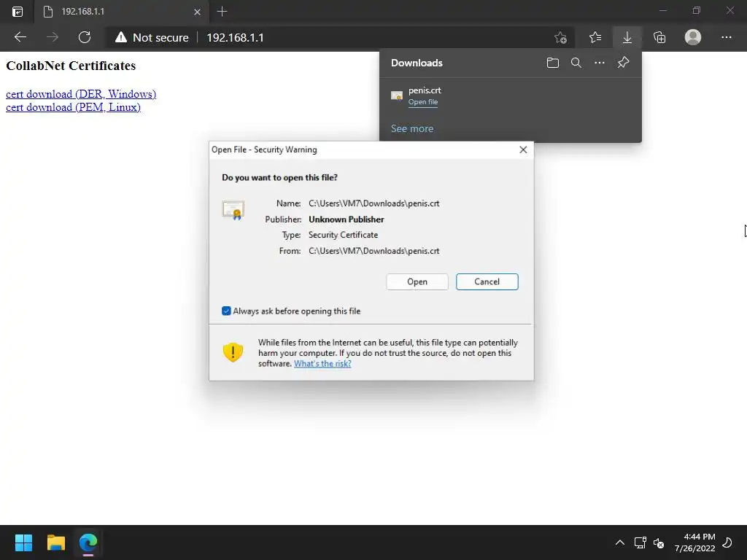
Task: Open the What's the risk? link
Action: click(322, 364)
